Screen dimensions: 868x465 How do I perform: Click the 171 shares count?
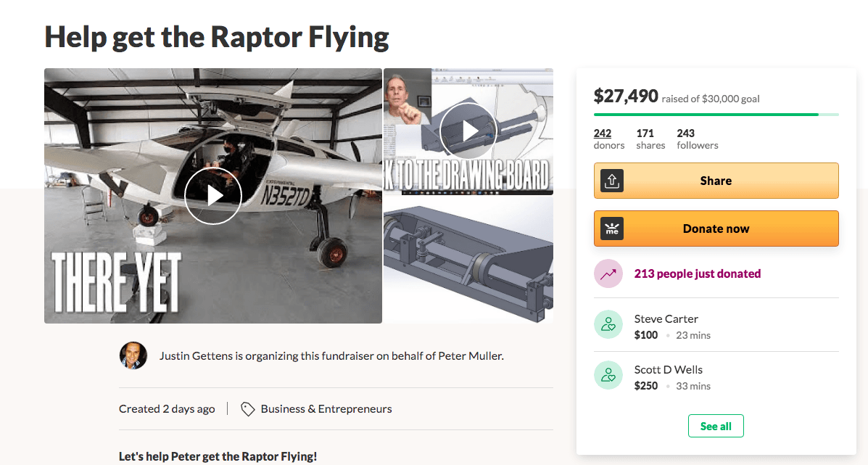tap(645, 133)
